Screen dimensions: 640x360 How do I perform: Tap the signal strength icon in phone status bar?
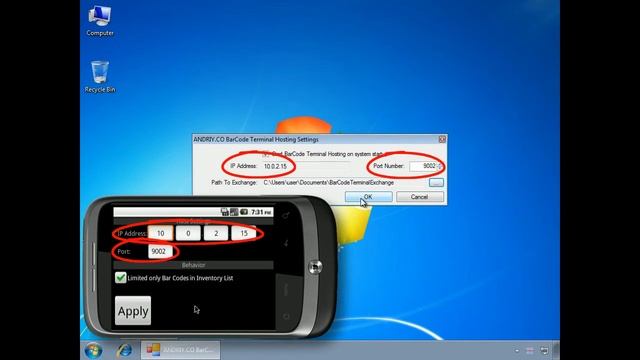click(x=234, y=211)
